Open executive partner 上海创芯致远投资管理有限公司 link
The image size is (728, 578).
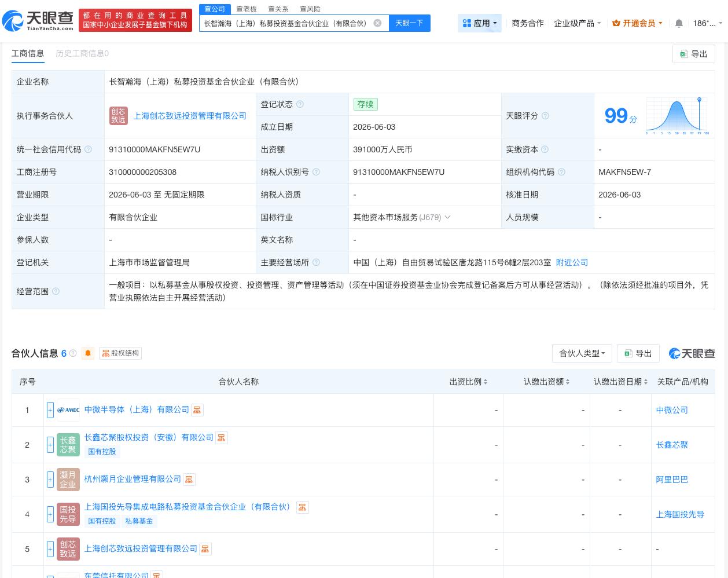pos(190,116)
